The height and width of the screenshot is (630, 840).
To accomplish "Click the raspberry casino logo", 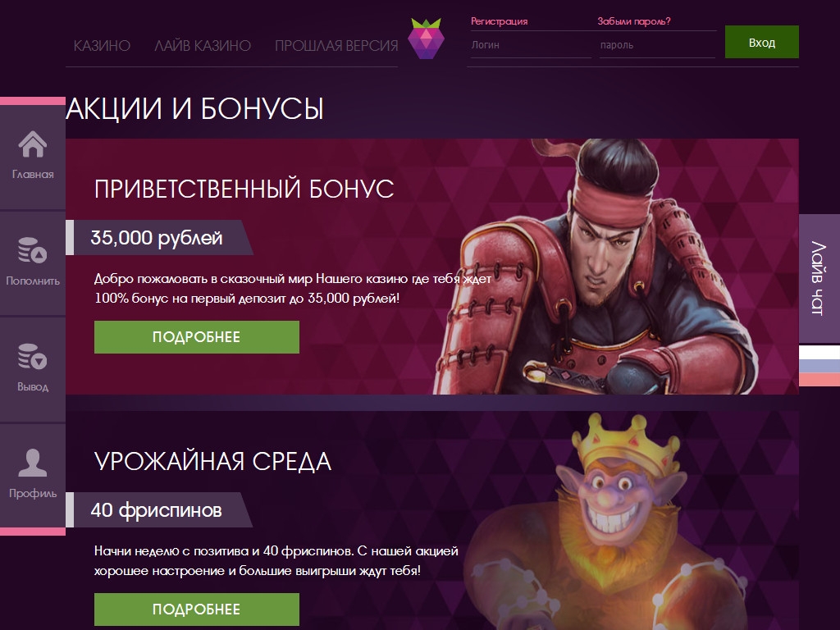I will 426,38.
